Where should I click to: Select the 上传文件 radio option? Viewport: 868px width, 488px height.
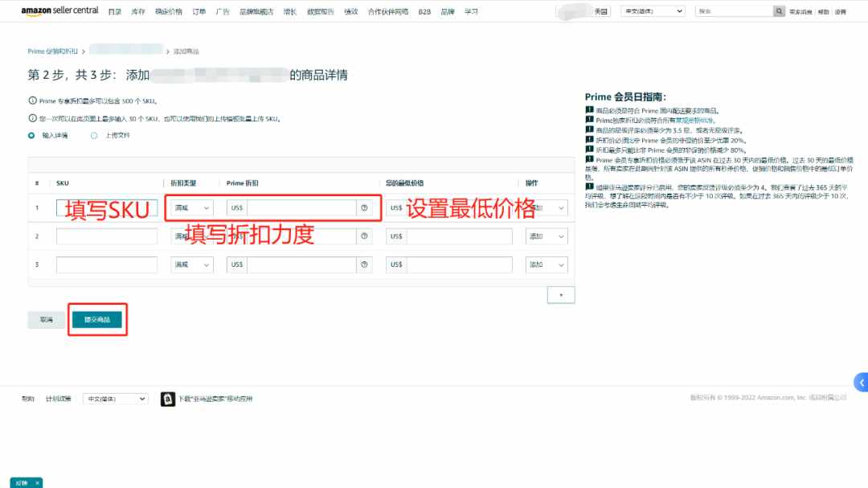click(x=94, y=135)
